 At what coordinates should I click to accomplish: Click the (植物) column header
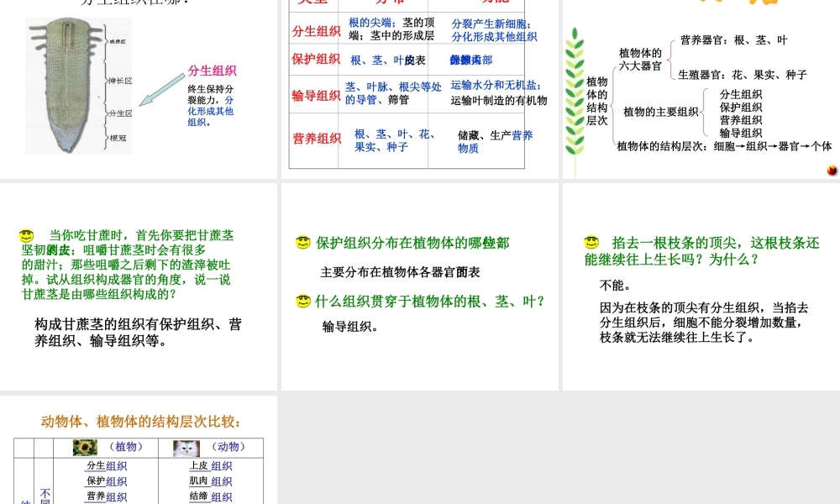click(x=127, y=447)
